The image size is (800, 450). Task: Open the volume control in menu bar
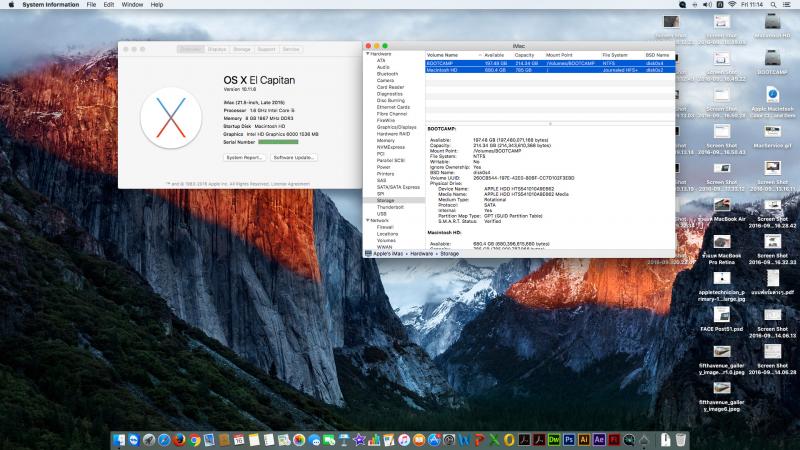707,5
